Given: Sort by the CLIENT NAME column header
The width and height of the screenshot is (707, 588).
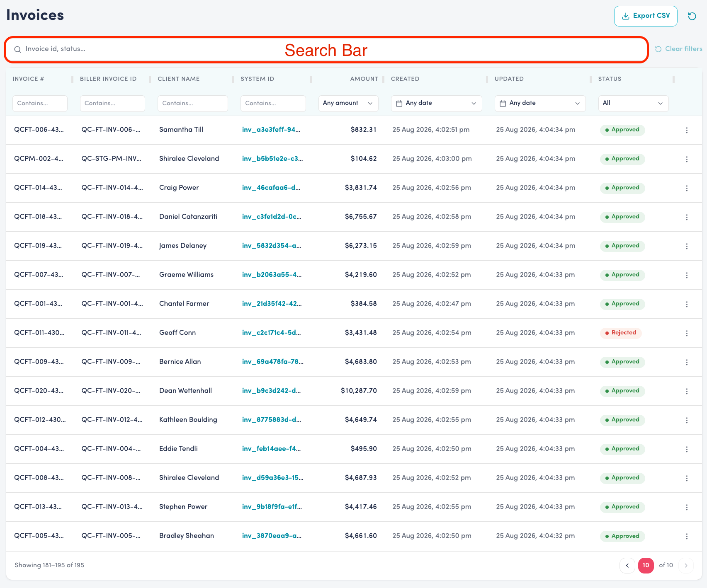Looking at the screenshot, I should [179, 79].
